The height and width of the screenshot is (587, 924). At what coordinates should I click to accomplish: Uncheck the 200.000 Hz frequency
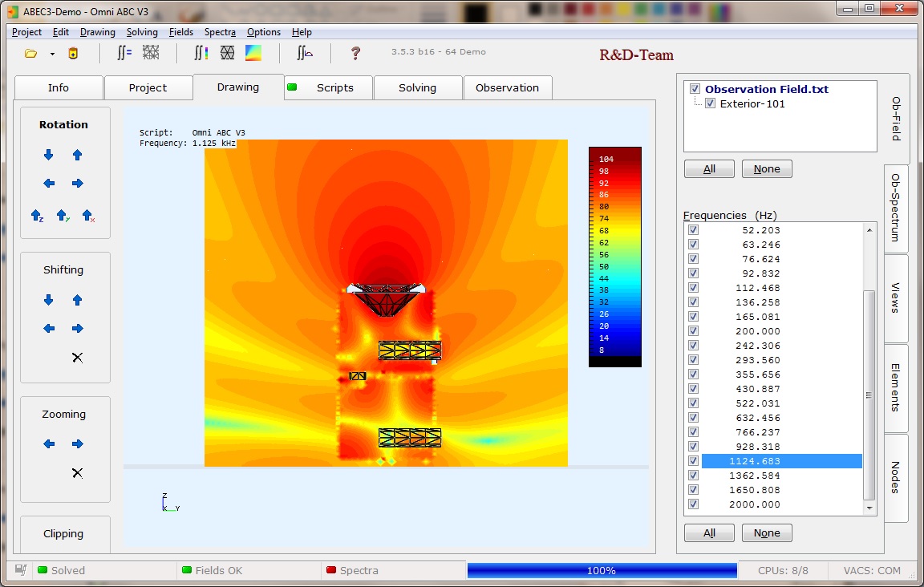(x=693, y=331)
